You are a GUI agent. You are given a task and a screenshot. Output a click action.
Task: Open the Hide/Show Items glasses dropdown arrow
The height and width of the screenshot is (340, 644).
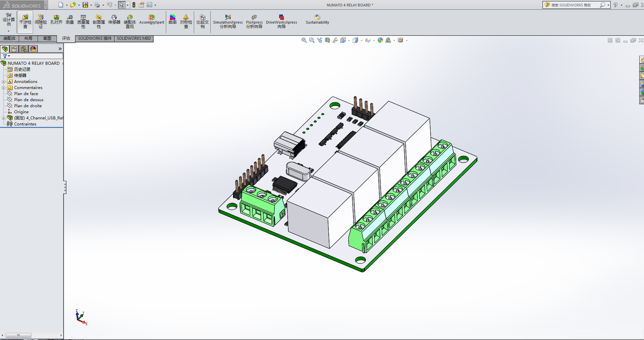374,41
